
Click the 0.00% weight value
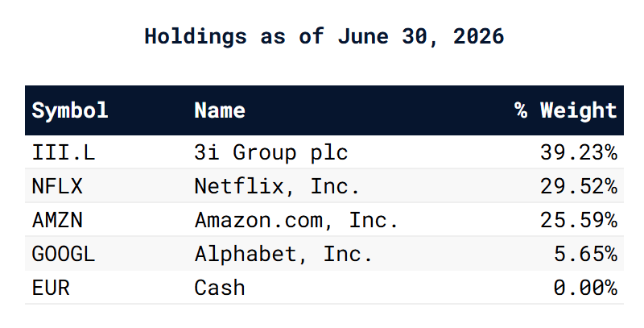click(x=585, y=288)
